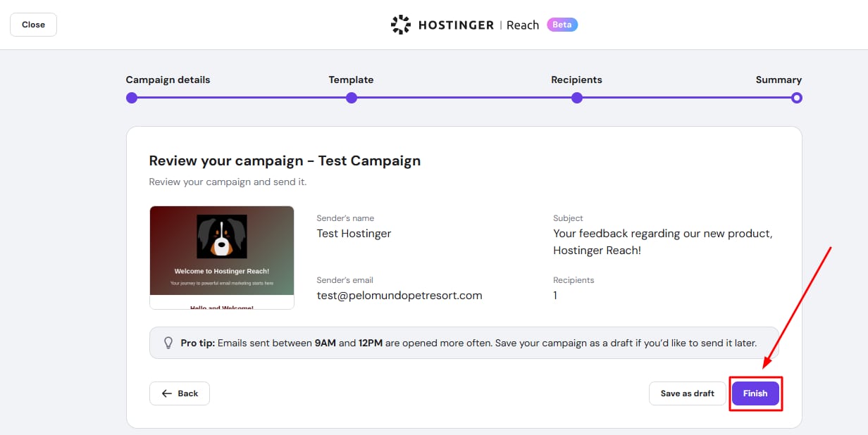This screenshot has height=435, width=868.
Task: Save the campaign as draft
Action: 687,393
